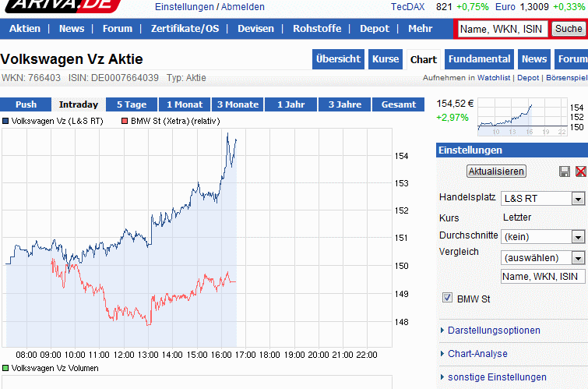This screenshot has height=389, width=588.
Task: Click the Einstellungen link at top
Action: (184, 7)
